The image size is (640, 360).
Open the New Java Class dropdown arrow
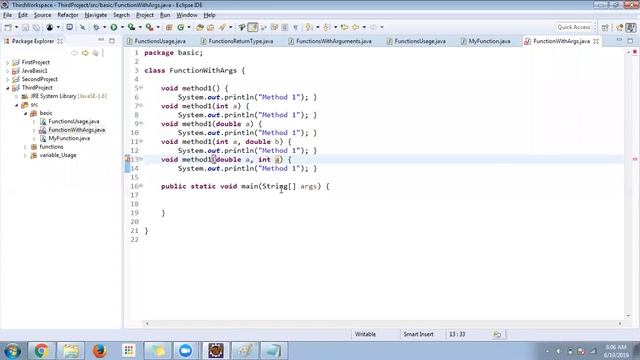coord(189,27)
